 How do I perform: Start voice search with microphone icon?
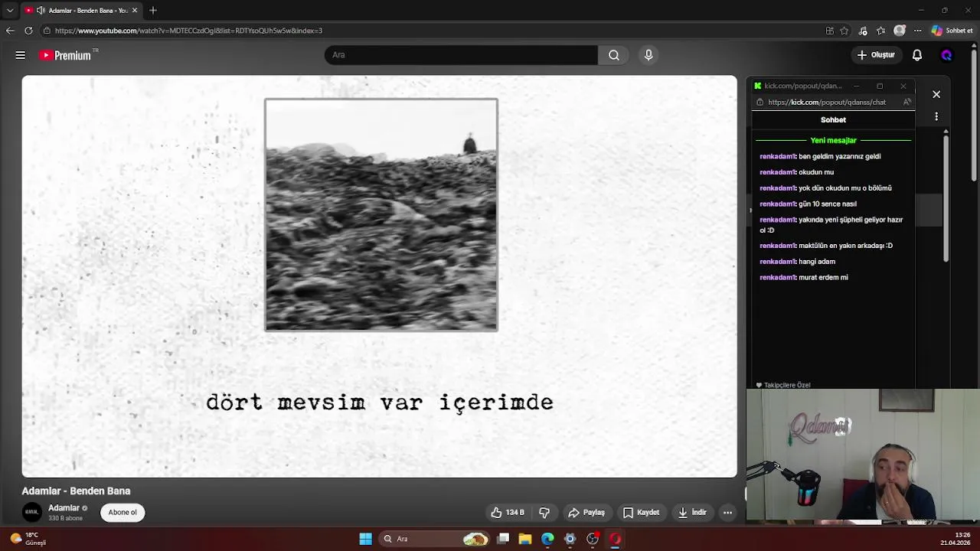(648, 55)
